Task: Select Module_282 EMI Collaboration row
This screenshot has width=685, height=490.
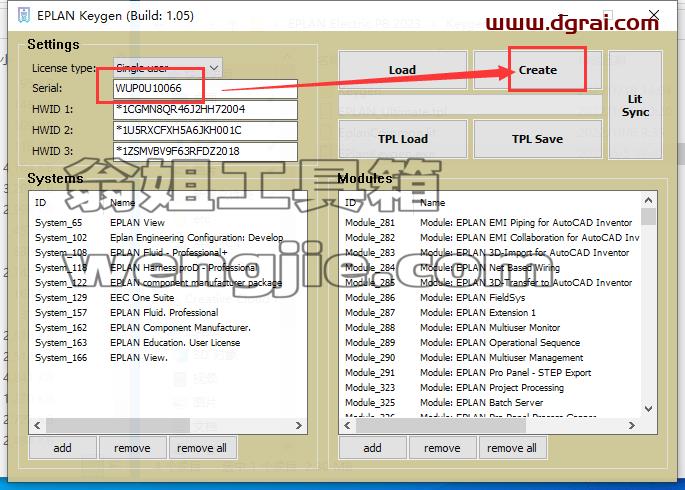Action: pyautogui.click(x=490, y=238)
